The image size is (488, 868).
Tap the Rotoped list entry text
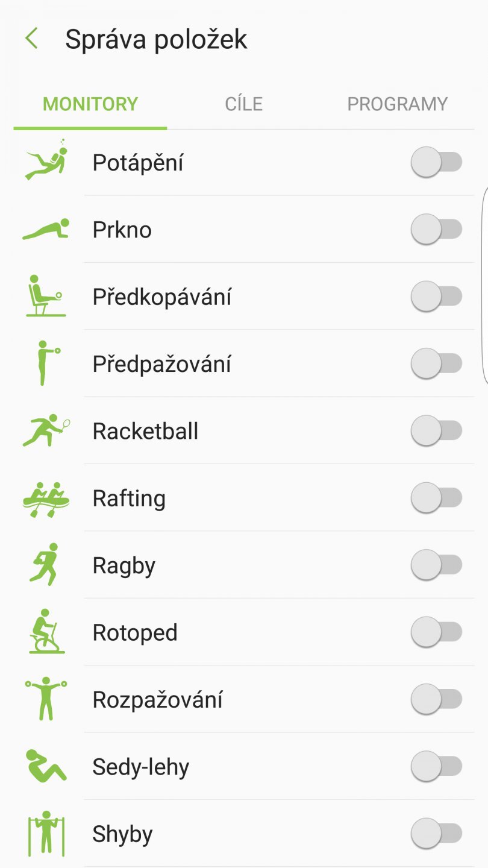point(135,633)
